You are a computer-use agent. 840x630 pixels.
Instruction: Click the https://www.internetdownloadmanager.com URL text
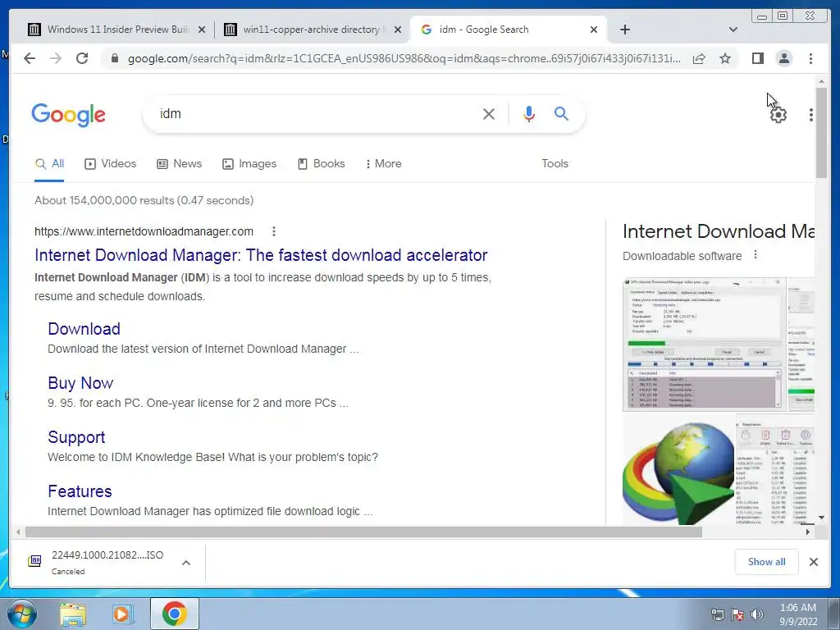point(144,231)
